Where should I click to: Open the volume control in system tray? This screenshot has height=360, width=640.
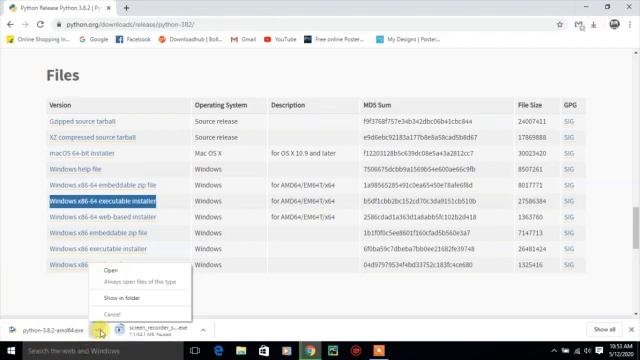(587, 351)
